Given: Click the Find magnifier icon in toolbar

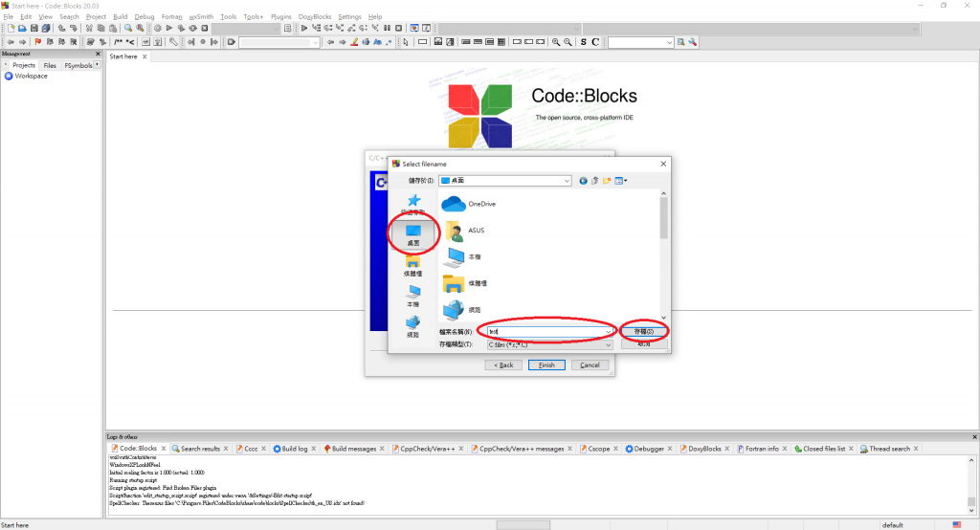Looking at the screenshot, I should [128, 28].
